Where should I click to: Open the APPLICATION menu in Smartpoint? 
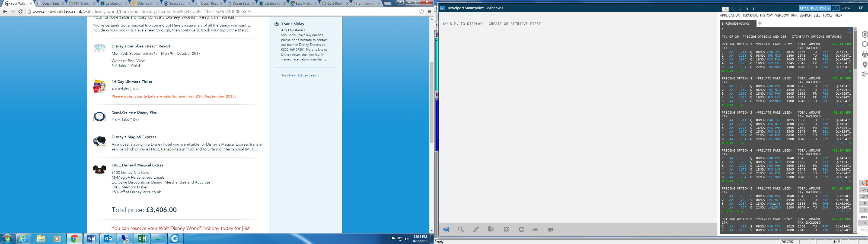(x=730, y=15)
